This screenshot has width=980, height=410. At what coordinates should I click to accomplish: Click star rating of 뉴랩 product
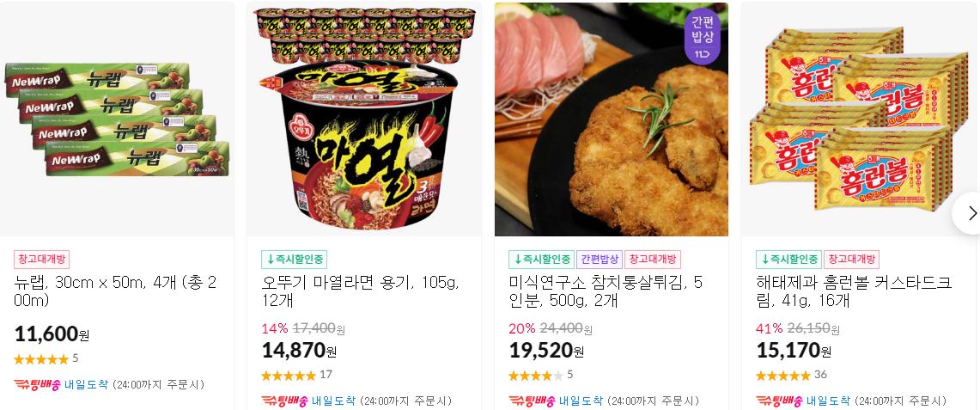41,358
